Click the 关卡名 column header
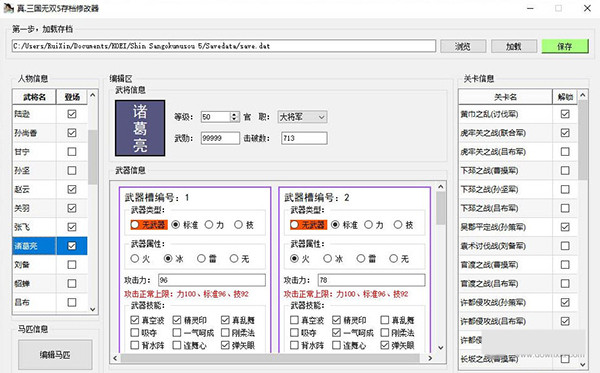 505,97
